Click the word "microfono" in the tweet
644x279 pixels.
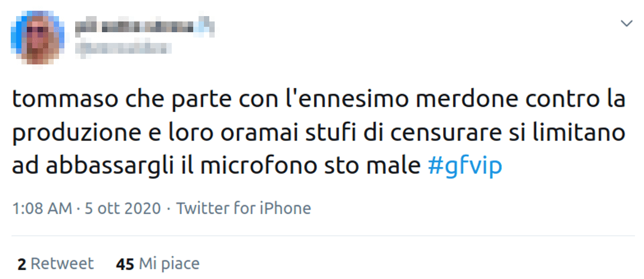pyautogui.click(x=248, y=166)
